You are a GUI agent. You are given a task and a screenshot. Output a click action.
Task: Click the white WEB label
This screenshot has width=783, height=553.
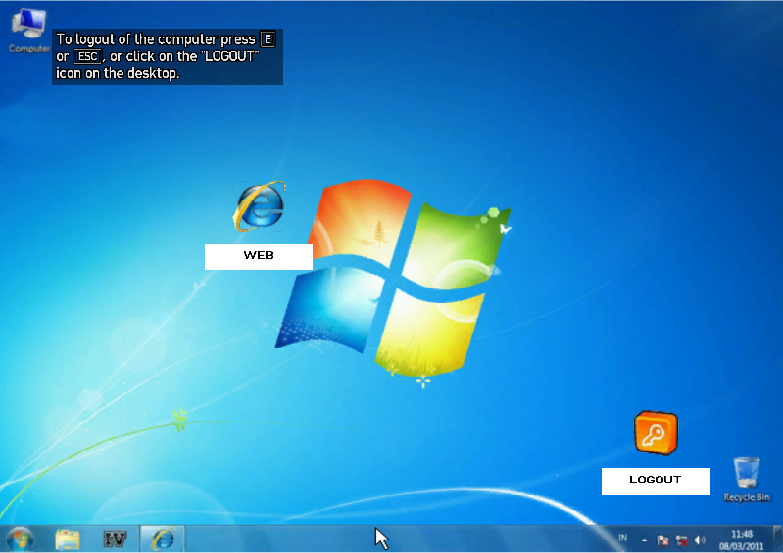[259, 256]
